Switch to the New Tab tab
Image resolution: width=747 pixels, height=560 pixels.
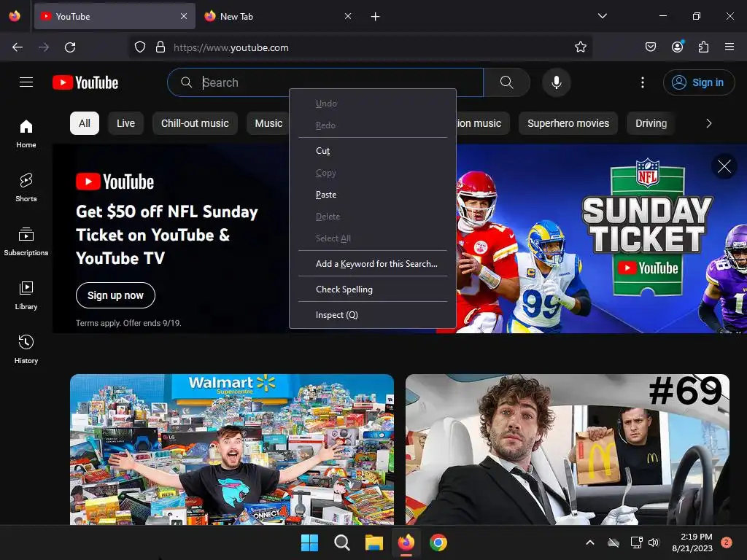[x=278, y=17]
